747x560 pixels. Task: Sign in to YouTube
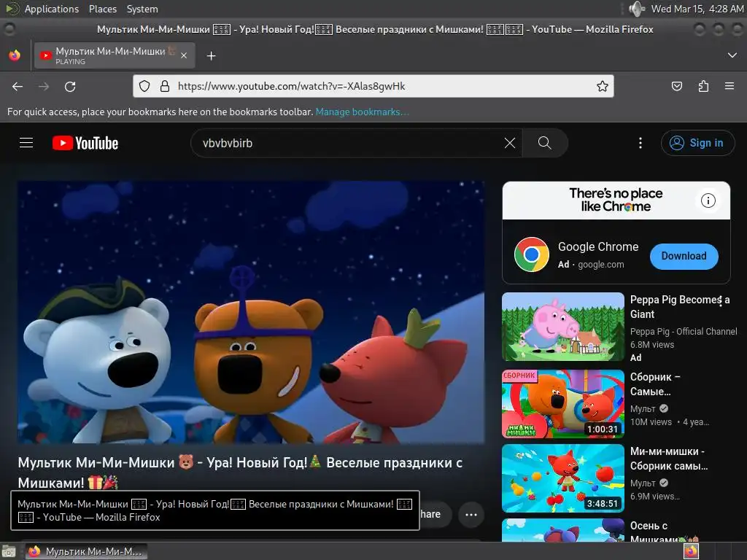click(697, 143)
